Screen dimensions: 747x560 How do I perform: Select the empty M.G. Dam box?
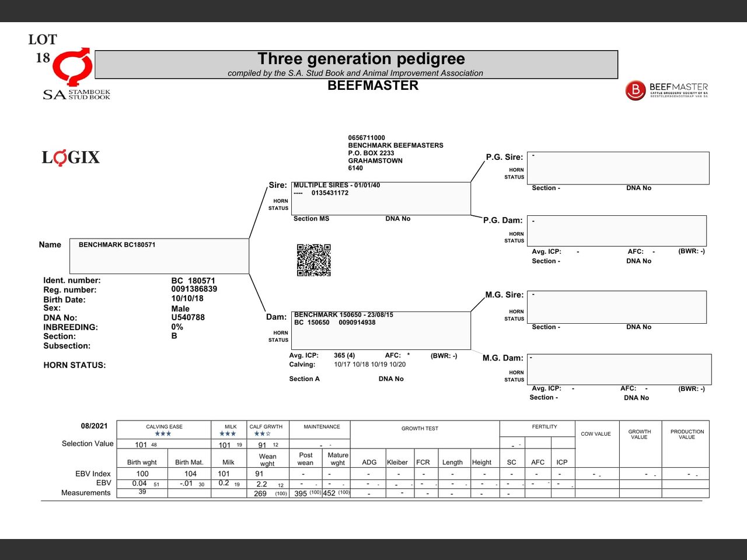619,369
